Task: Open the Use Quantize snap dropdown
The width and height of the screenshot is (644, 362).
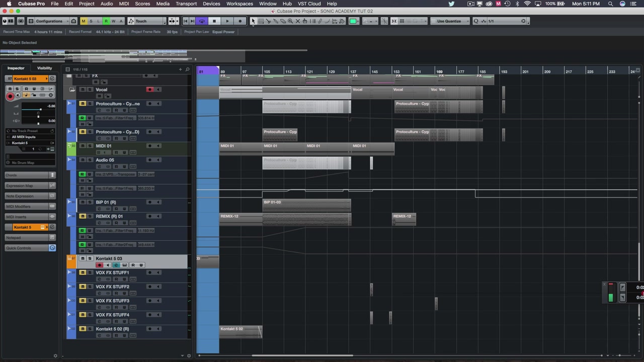Action: (450, 21)
